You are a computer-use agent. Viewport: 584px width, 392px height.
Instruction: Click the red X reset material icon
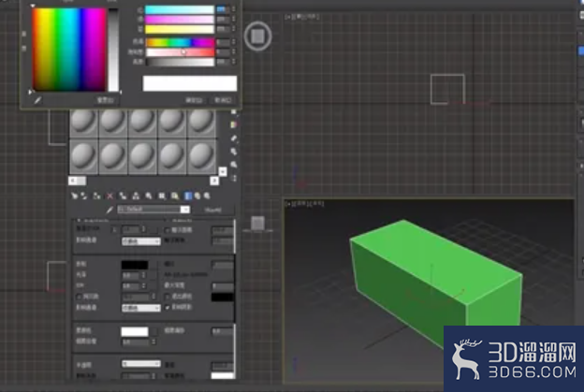click(109, 196)
